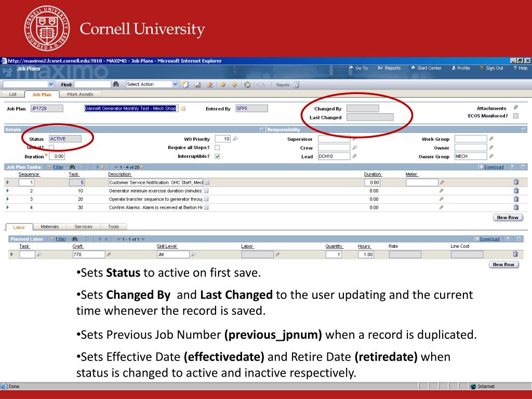Image resolution: width=532 pixels, height=399 pixels.
Task: Delete task row 1 with trash icon
Action: click(516, 182)
